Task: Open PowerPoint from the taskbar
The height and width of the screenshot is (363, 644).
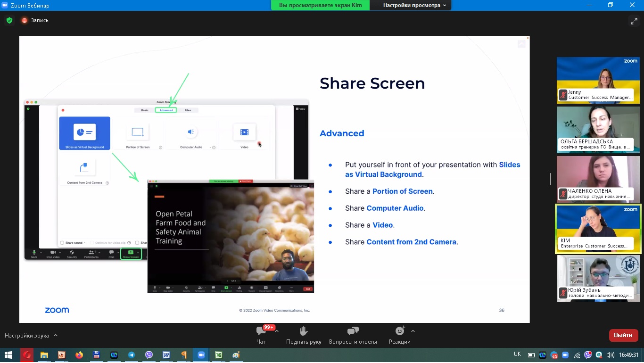Action: click(x=61, y=355)
